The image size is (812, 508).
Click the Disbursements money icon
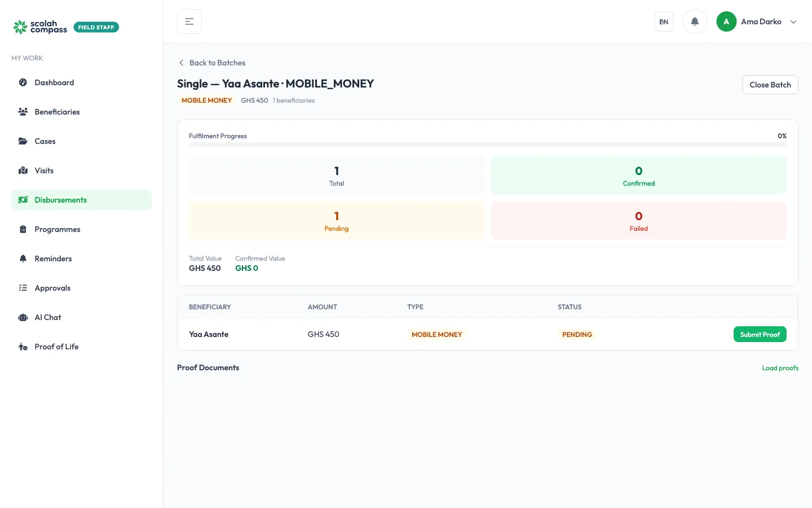click(23, 200)
